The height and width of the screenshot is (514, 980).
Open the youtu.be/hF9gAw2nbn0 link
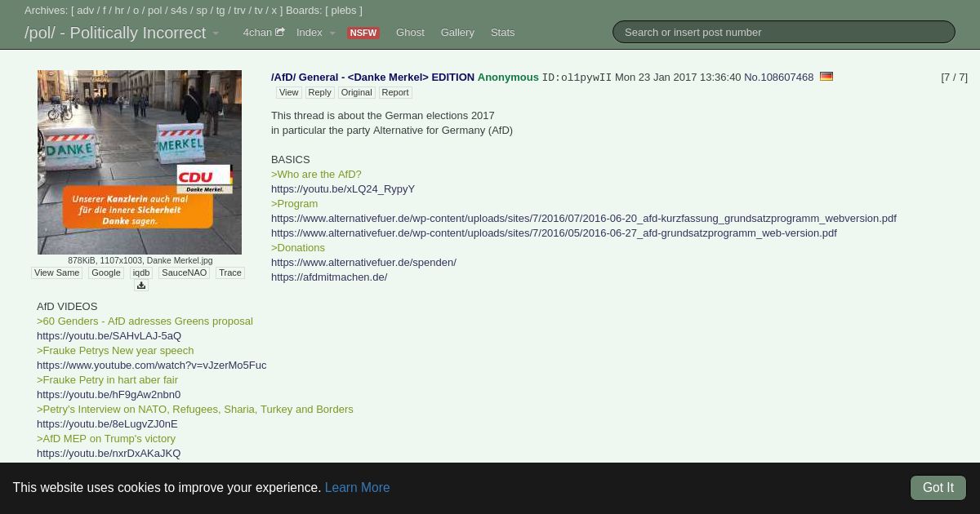(x=109, y=394)
